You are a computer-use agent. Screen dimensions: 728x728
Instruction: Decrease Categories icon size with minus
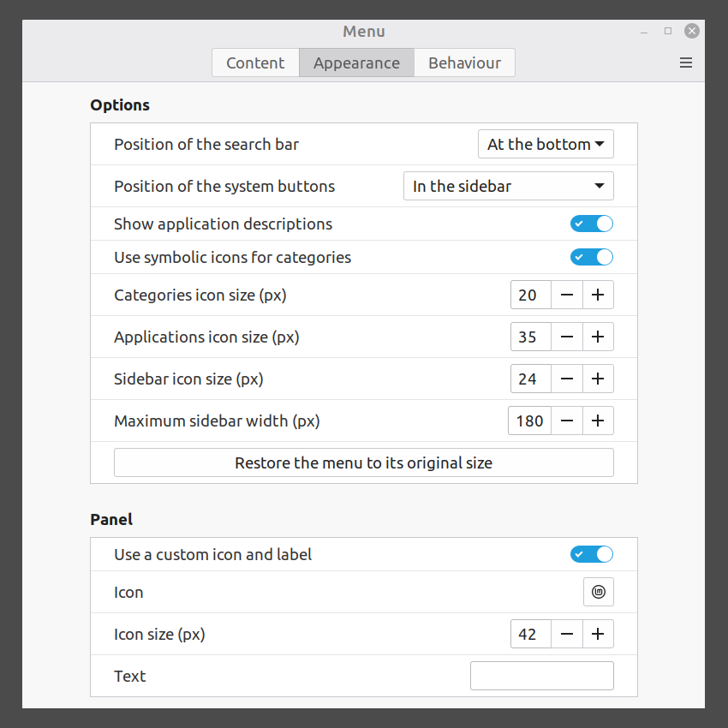[x=566, y=295]
